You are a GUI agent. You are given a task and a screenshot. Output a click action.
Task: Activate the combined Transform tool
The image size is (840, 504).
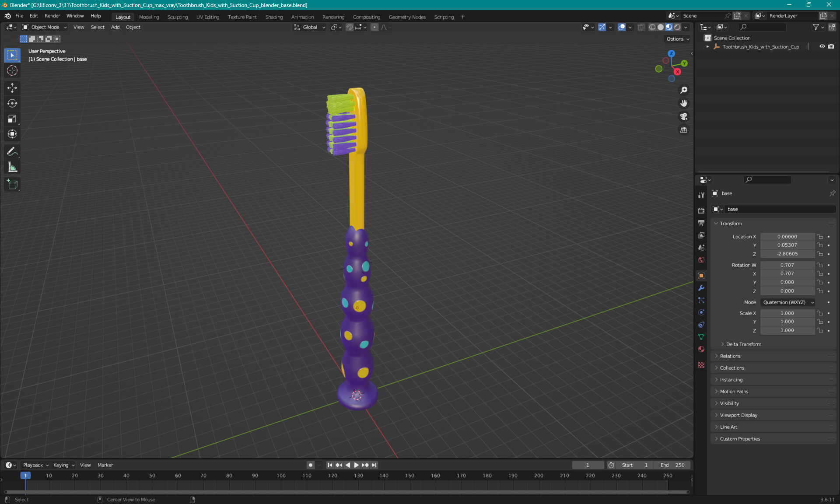[12, 134]
